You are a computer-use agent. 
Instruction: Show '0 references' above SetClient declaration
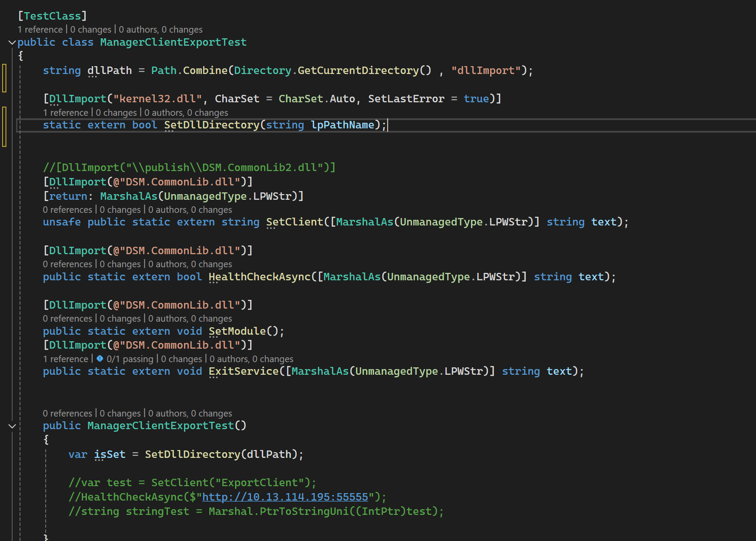click(x=67, y=210)
